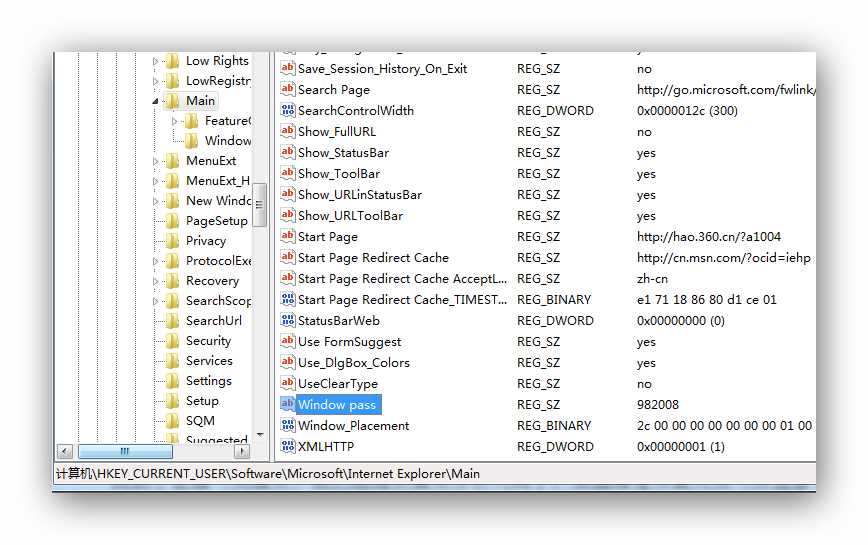This screenshot has width=868, height=545.
Task: Click the XMLHTTP DWORD icon
Action: click(x=287, y=446)
